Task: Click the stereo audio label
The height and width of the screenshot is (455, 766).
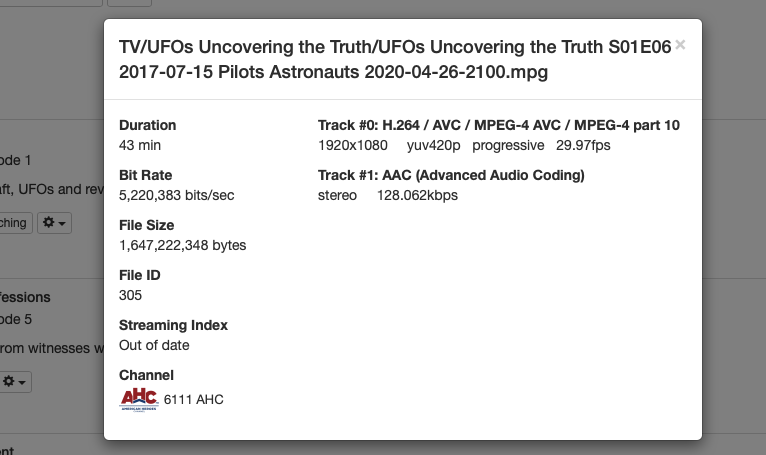Action: click(x=337, y=195)
